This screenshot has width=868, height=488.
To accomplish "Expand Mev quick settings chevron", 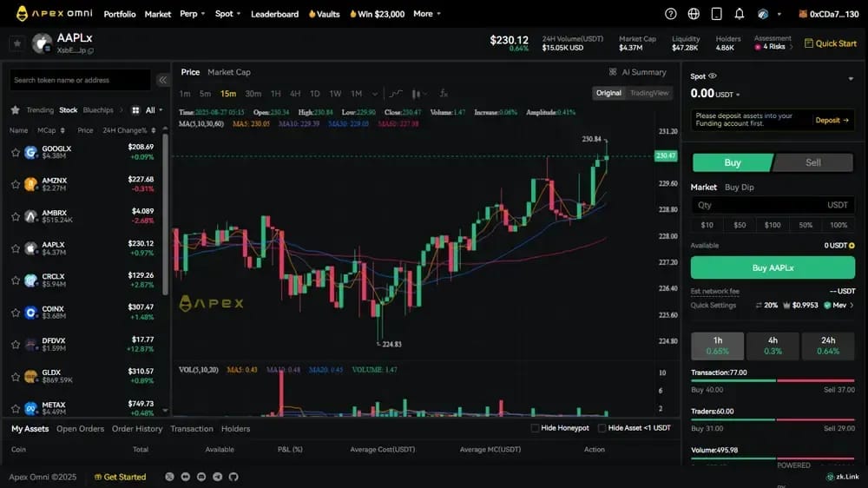I will [x=852, y=305].
